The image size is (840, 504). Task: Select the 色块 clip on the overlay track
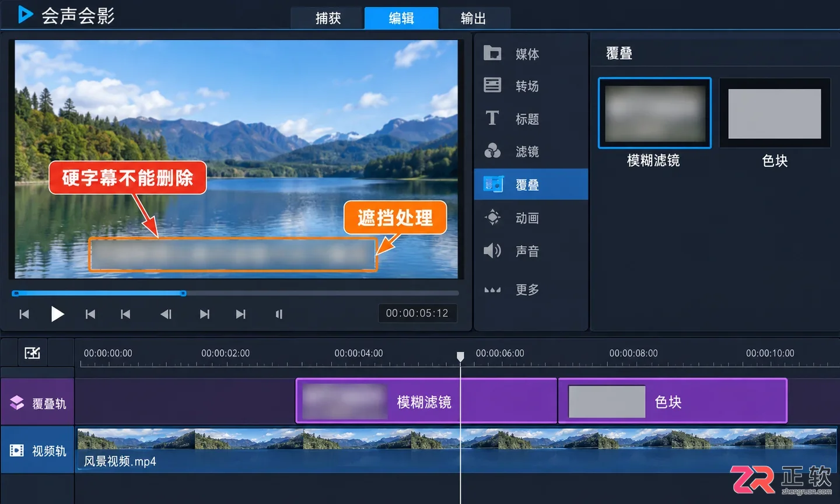point(673,401)
